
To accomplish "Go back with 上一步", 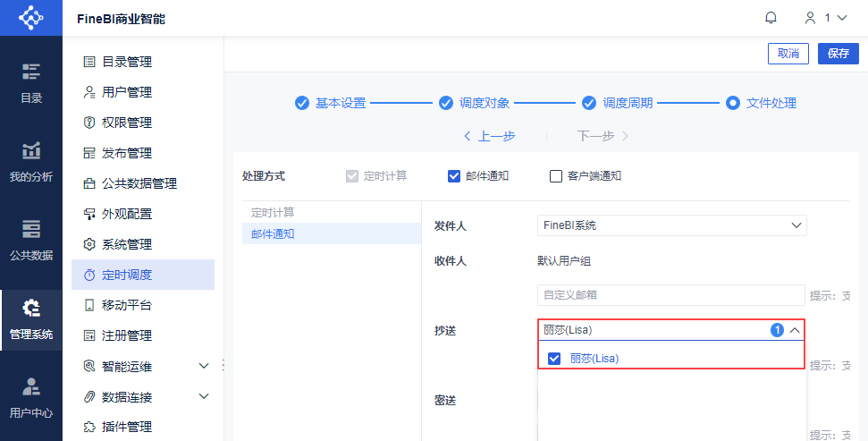I will (x=489, y=136).
